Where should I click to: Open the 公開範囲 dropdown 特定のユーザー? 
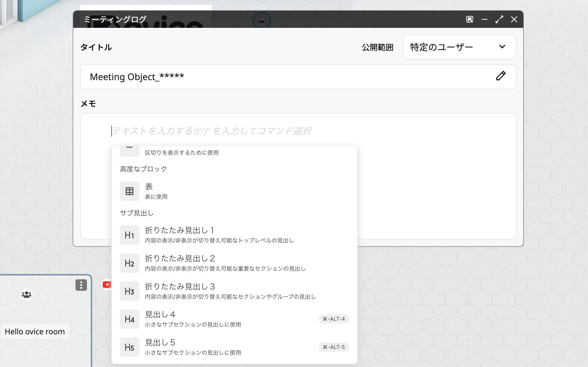coord(459,47)
